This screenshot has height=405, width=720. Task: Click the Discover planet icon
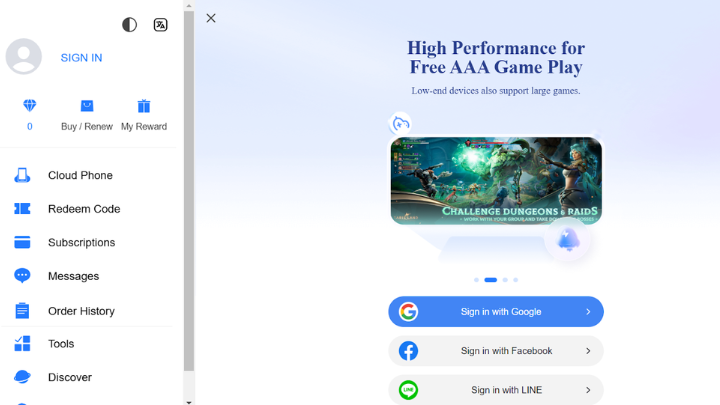pos(22,377)
